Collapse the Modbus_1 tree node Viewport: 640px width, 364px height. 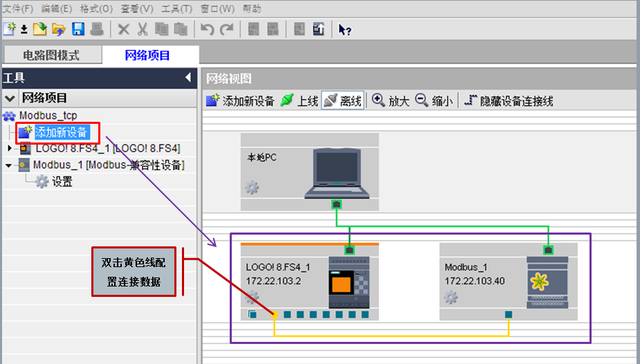[8, 165]
